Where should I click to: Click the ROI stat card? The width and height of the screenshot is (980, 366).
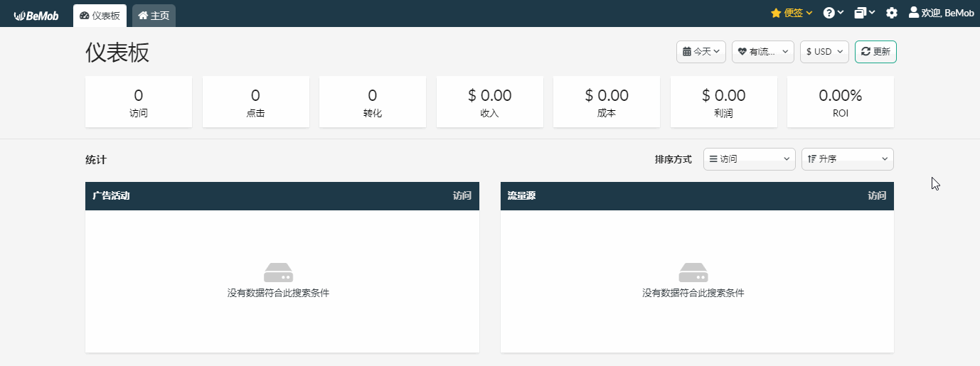click(x=840, y=102)
